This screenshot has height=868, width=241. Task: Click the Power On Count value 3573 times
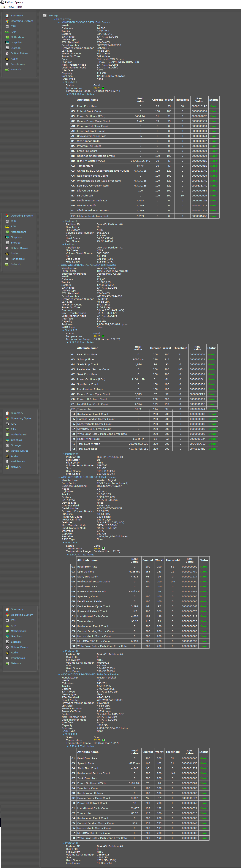[103, 305]
